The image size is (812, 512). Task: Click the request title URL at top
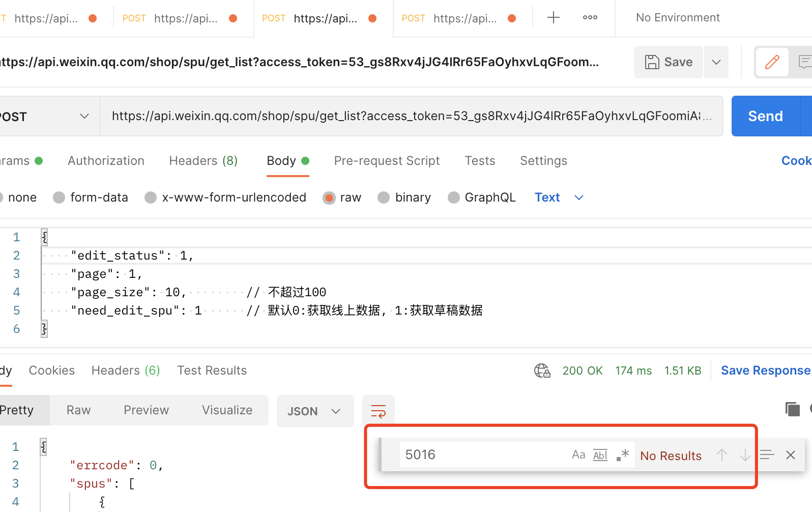[299, 62]
